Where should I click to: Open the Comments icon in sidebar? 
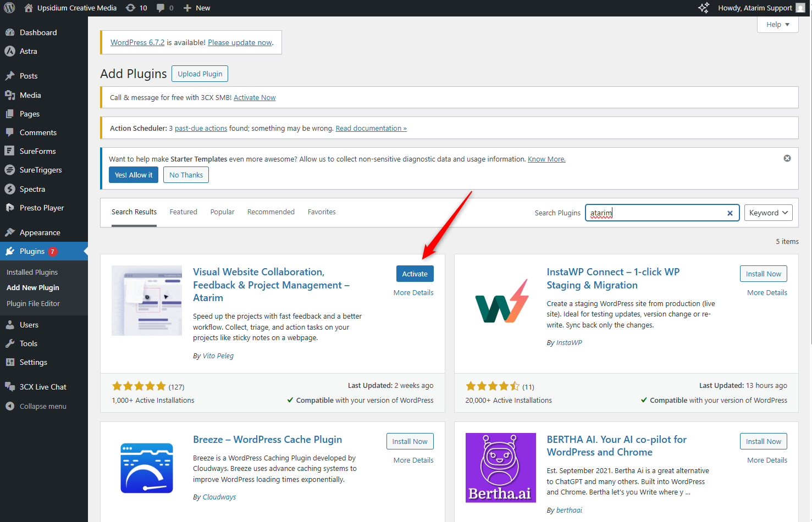pyautogui.click(x=10, y=132)
